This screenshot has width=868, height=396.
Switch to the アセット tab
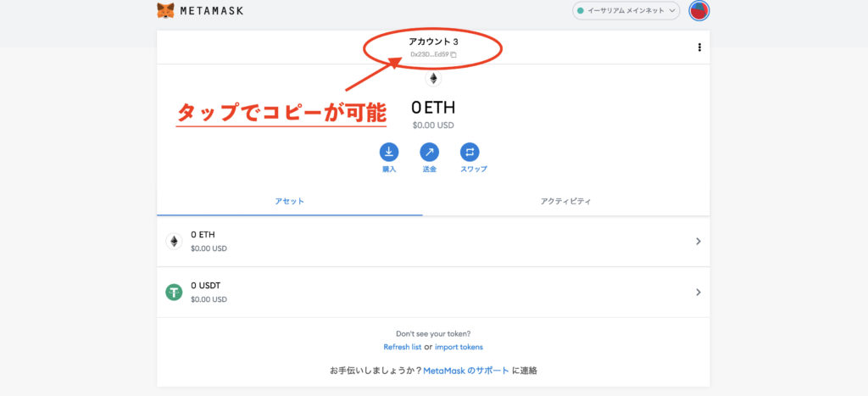(x=290, y=202)
